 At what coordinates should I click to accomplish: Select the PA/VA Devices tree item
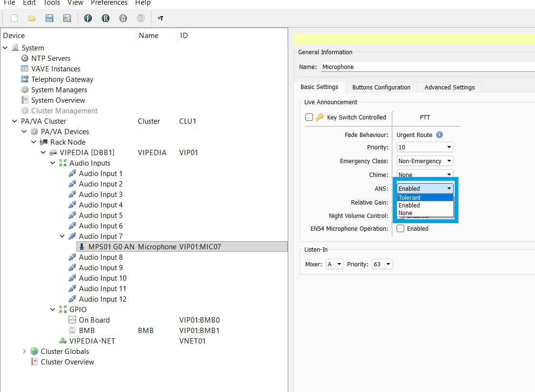(65, 131)
